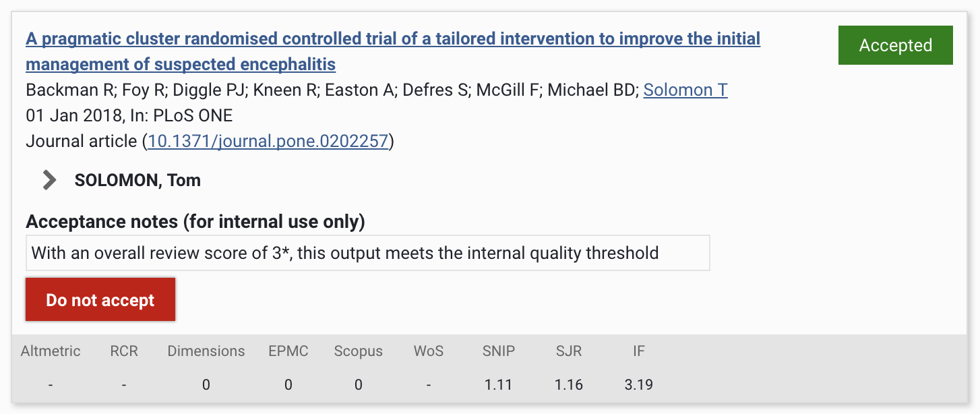Open the DOI link 10.1371/journal.pone.0202257

[268, 141]
